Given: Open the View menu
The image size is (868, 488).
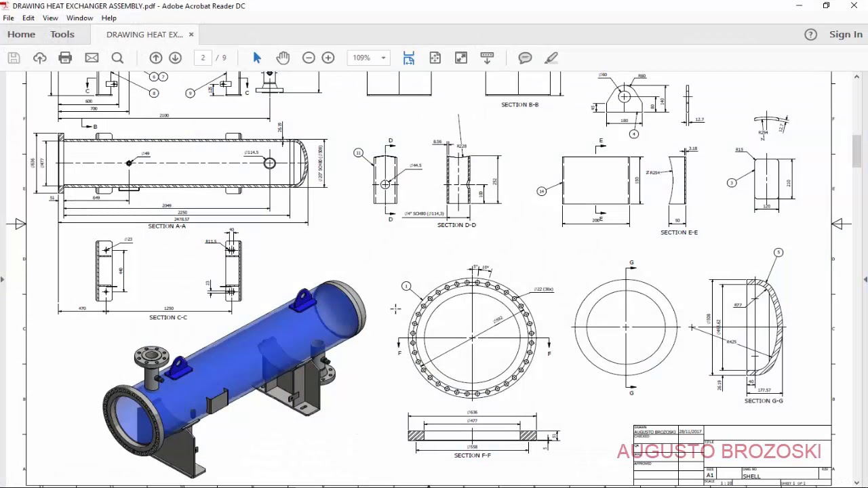Looking at the screenshot, I should (50, 18).
